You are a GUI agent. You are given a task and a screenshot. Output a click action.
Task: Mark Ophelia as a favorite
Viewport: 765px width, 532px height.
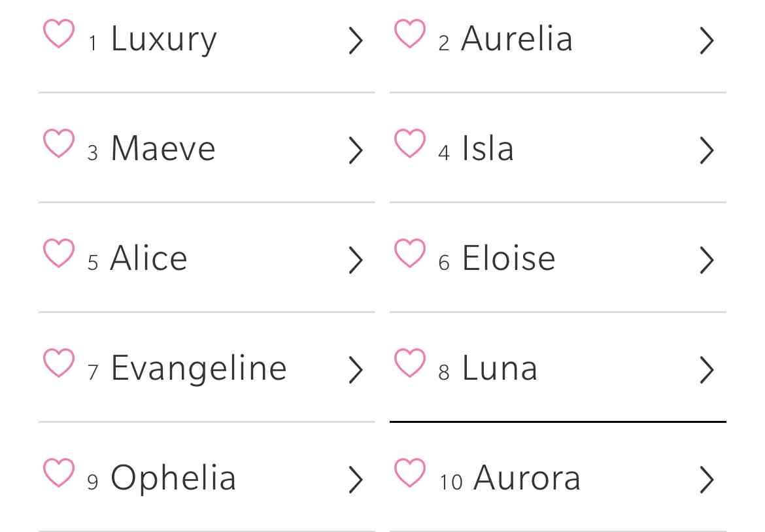coord(59,472)
